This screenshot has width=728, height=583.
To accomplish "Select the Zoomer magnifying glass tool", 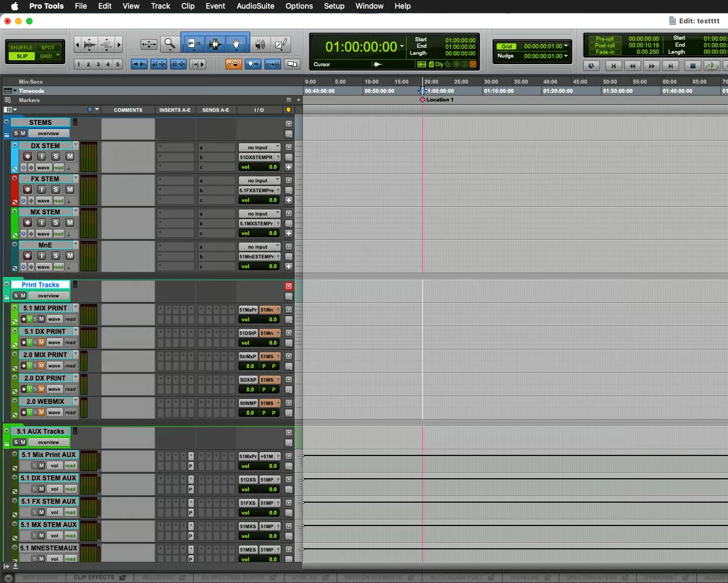I will click(170, 44).
